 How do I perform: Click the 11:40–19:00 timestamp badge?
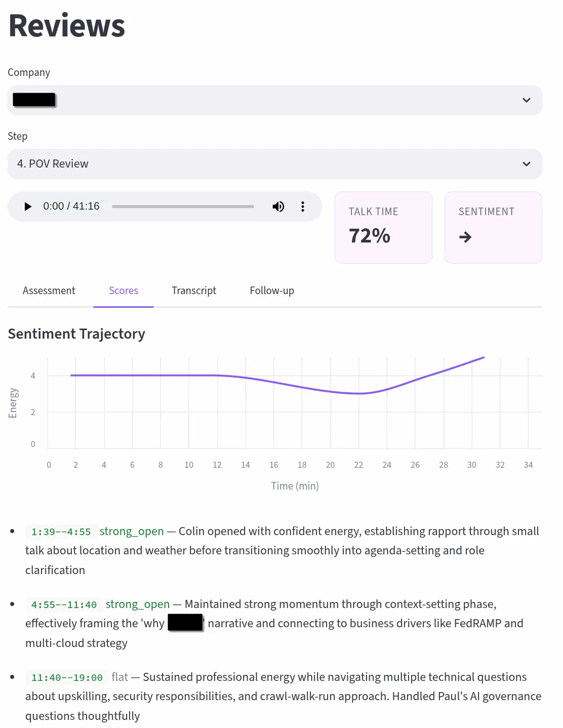tap(66, 677)
